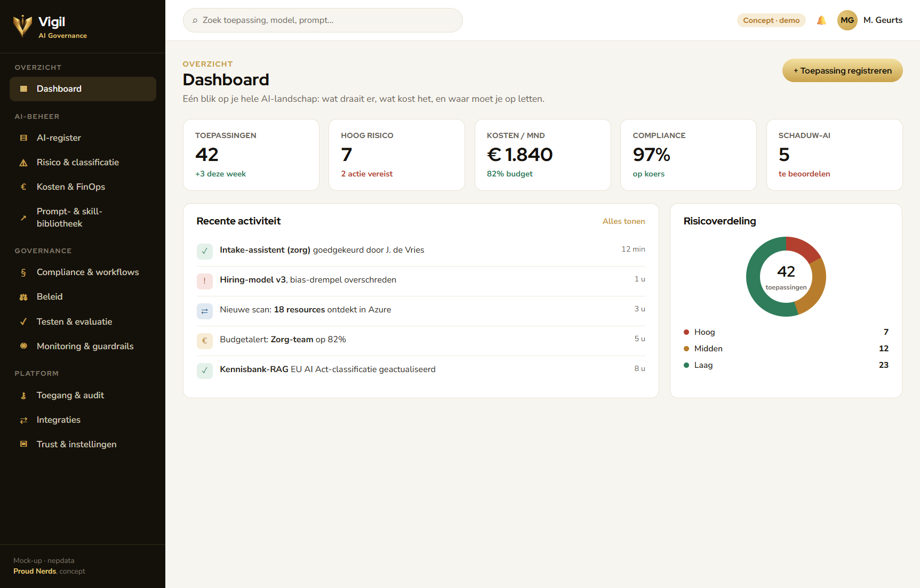Screen dimensions: 920x588
Task: Click the section sign icon for Compliance
Action: pos(23,272)
